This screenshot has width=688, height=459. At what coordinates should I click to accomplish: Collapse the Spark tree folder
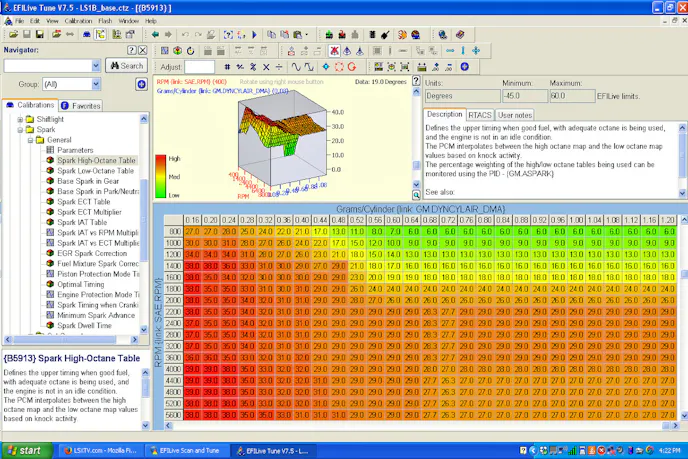point(20,129)
